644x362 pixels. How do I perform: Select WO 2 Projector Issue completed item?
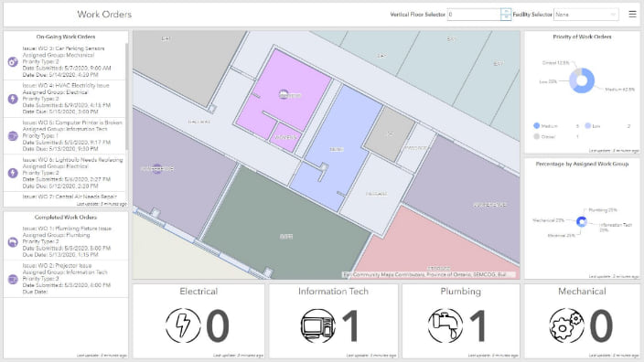(65, 279)
